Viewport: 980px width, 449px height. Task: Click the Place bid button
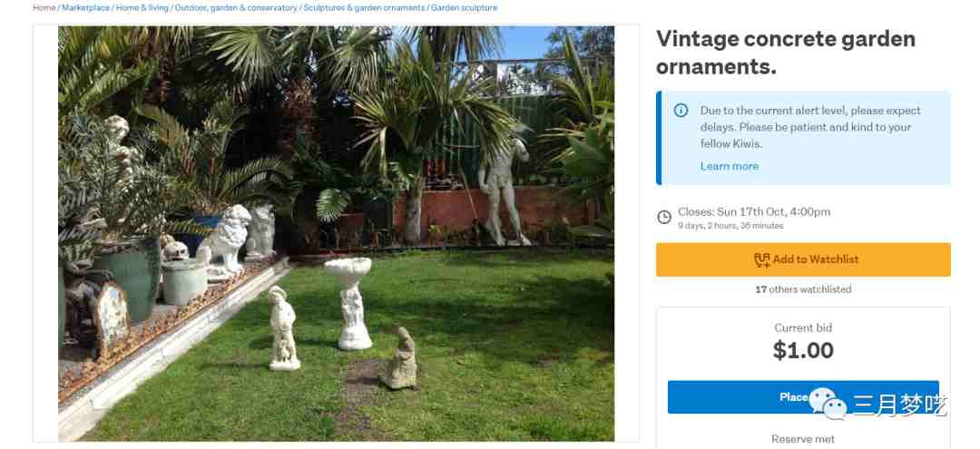pos(803,397)
